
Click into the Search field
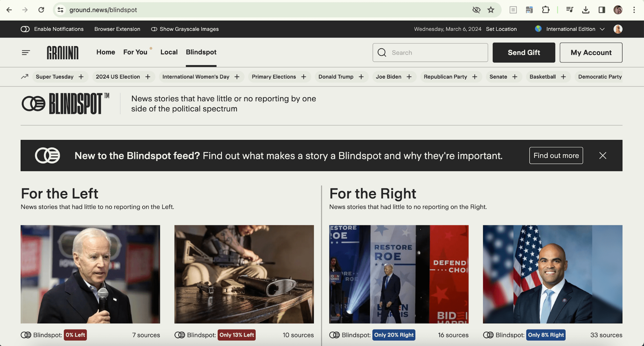pos(435,52)
